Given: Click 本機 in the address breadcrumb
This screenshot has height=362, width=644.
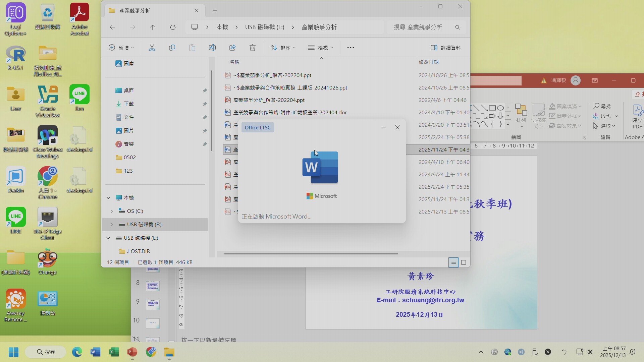Looking at the screenshot, I should pyautogui.click(x=222, y=27).
